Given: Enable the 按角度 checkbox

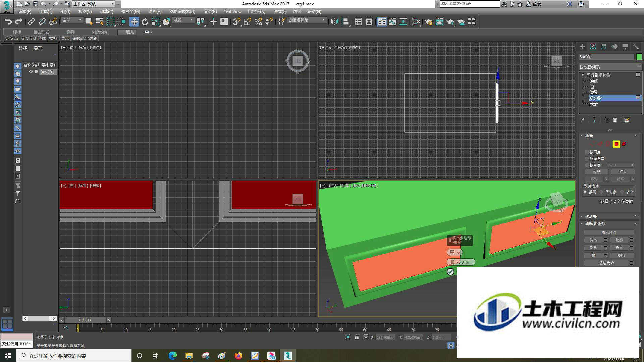Looking at the screenshot, I should 587,165.
